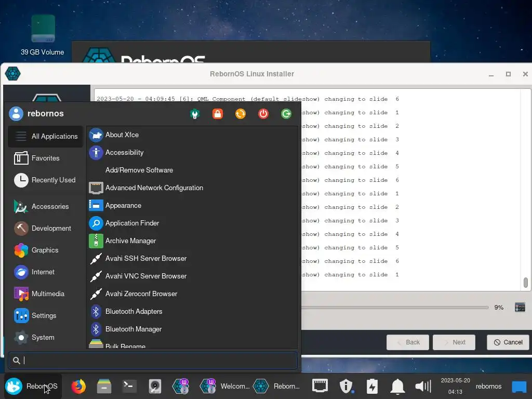Open file manager from the panel

click(x=104, y=386)
